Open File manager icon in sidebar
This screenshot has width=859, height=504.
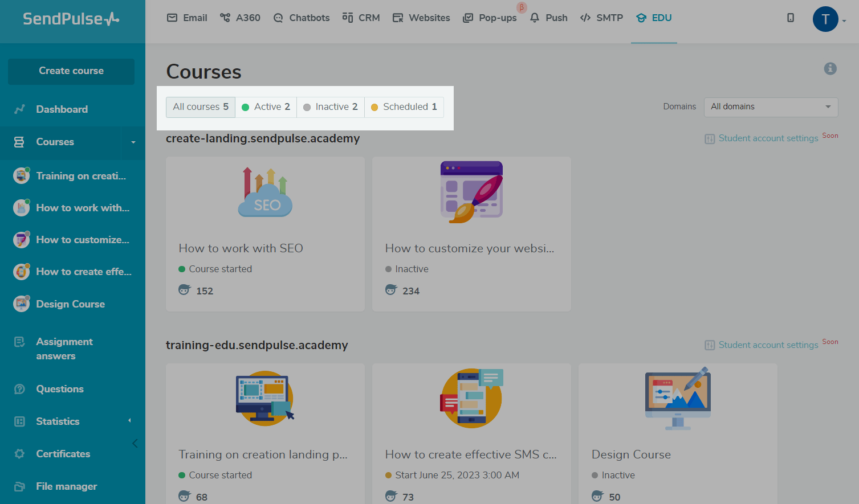[20, 486]
